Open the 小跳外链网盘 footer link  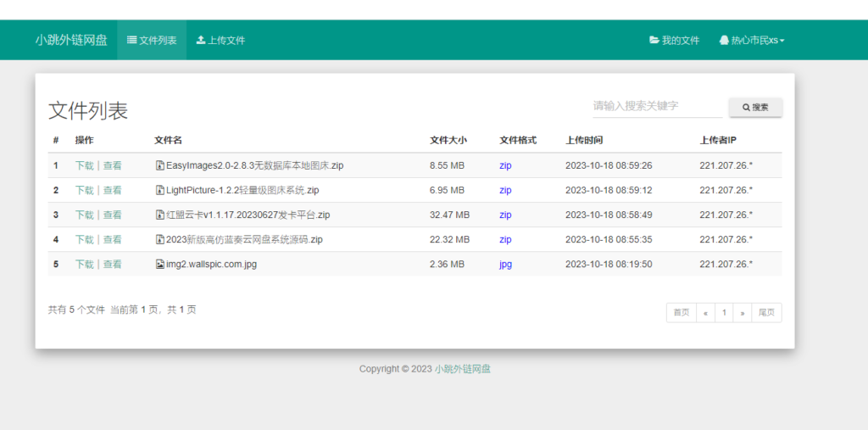click(x=463, y=369)
